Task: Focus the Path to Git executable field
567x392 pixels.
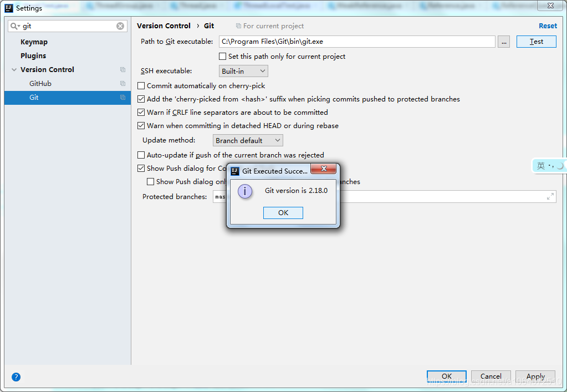Action: [357, 42]
